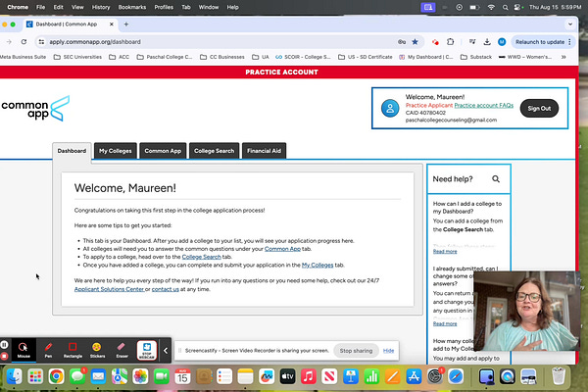
Task: Switch to the College Search tab
Action: pyautogui.click(x=214, y=151)
